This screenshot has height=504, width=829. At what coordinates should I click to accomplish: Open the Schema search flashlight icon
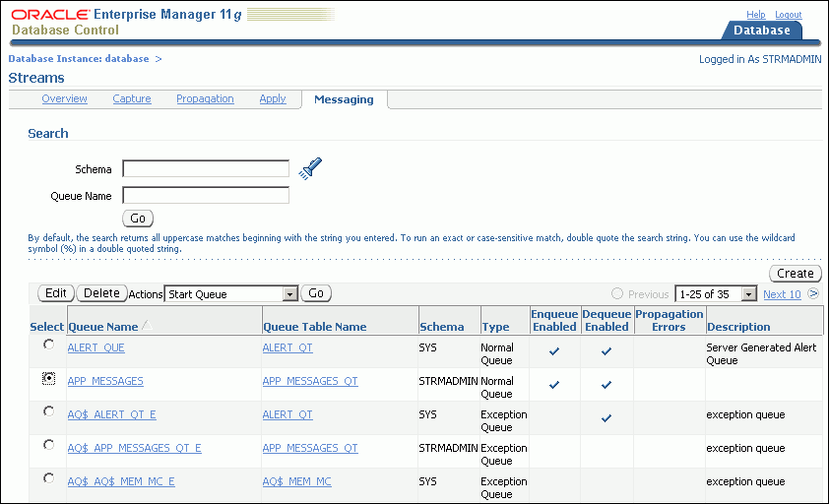coord(310,168)
